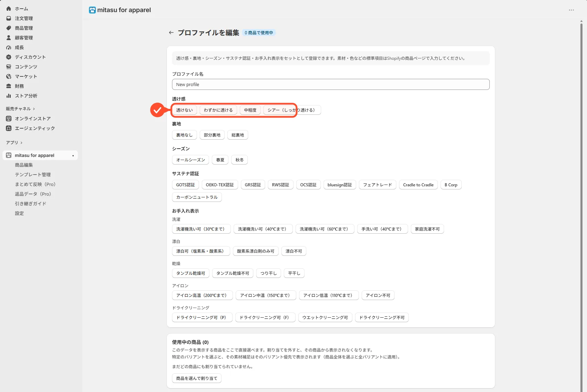This screenshot has width=587, height=392.
Task: Toggle the GOTS認証 chip
Action: pos(186,185)
